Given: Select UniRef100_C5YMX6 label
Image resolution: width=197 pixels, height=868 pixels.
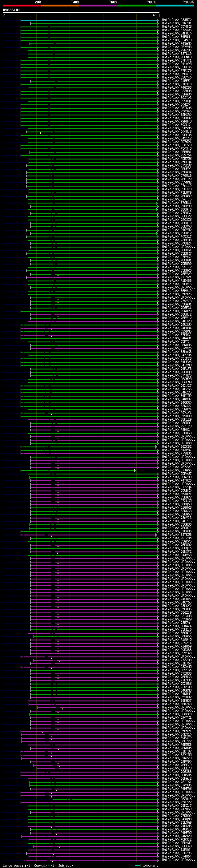Looking at the screenshot, I should point(177,26).
